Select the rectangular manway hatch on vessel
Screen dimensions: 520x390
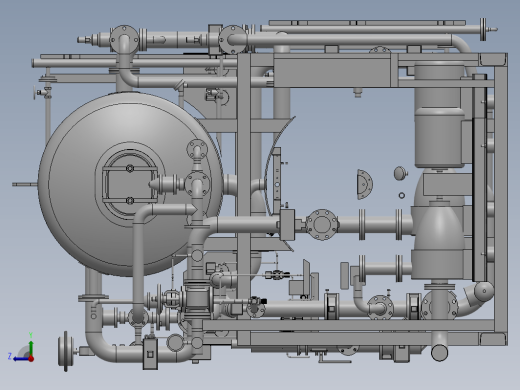[130, 184]
